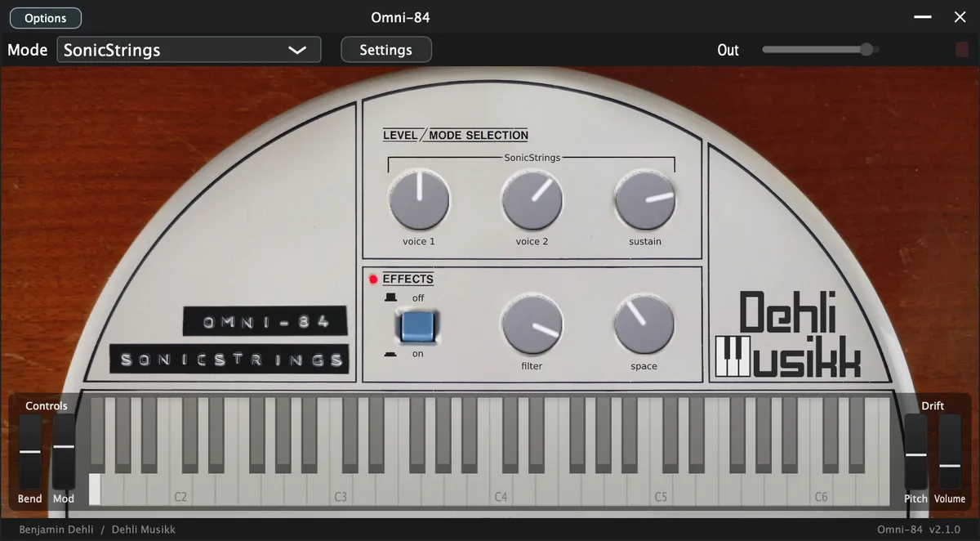The image size is (980, 541).
Task: Click the Mod wheel slider
Action: [x=64, y=451]
